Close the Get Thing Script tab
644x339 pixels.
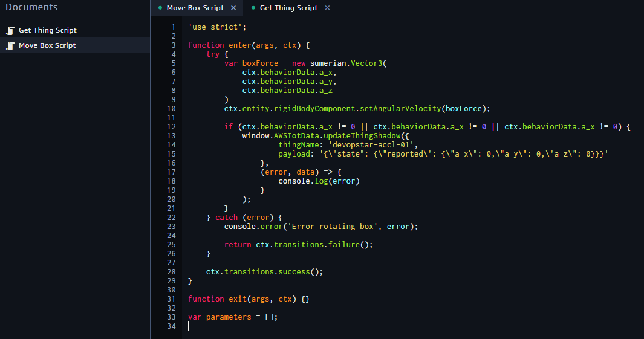[x=327, y=8]
